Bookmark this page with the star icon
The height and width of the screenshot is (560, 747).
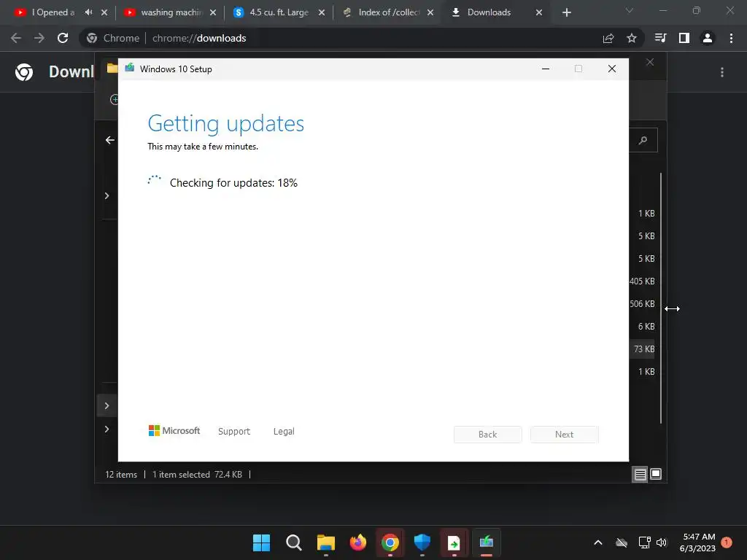[x=631, y=38]
